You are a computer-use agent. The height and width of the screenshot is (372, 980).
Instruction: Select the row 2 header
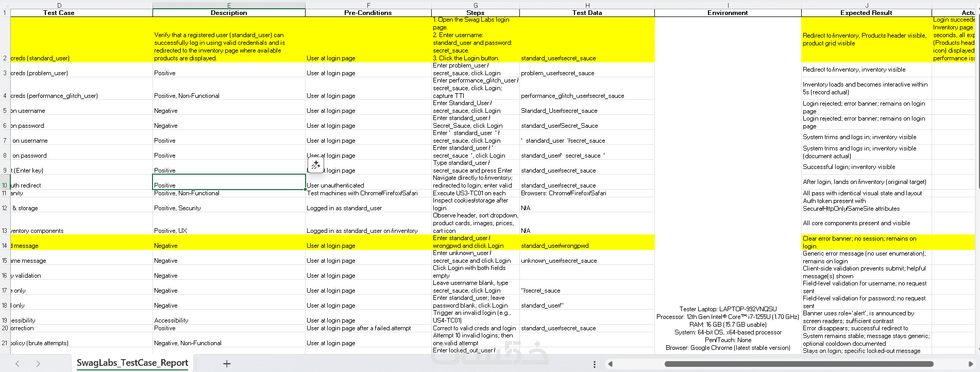click(x=5, y=40)
